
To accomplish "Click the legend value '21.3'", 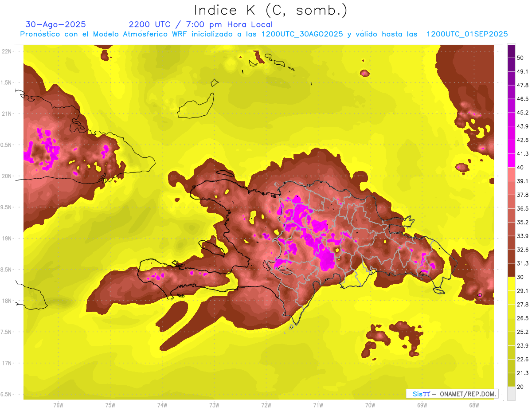I will 523,373.
